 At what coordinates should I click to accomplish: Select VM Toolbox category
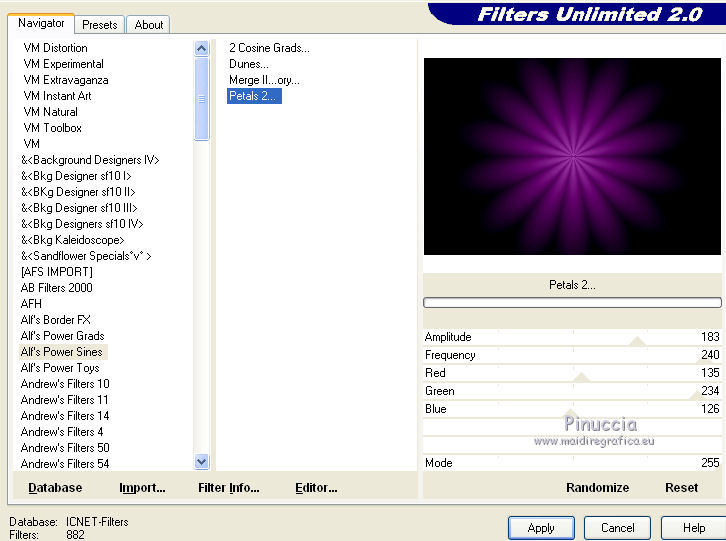pos(52,128)
